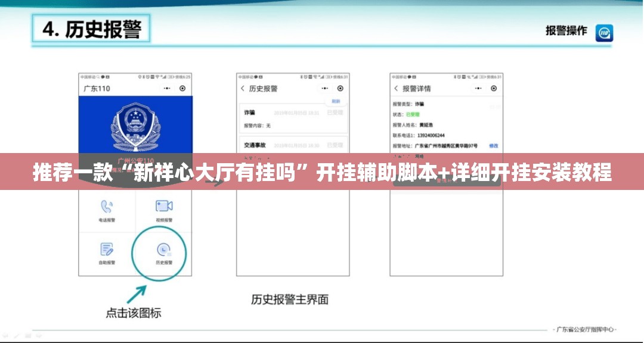
Task: Tap the 视频报警 video camera icon
Action: coord(164,206)
